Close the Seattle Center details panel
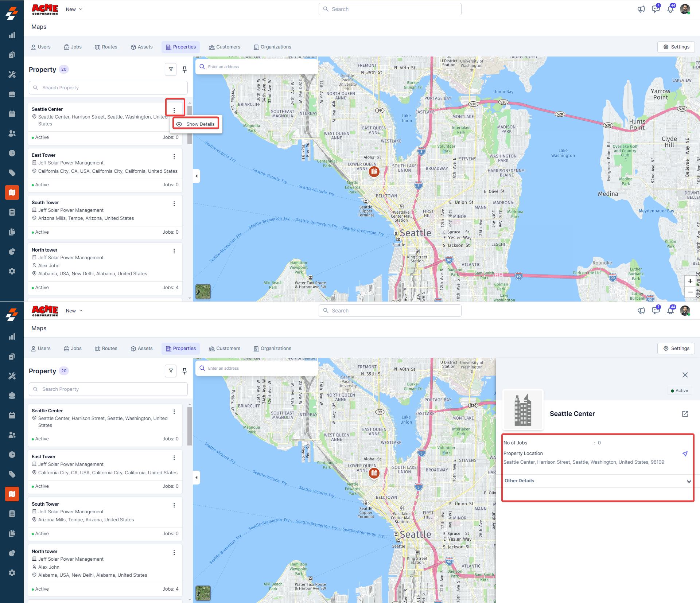Viewport: 700px width, 603px height. point(685,375)
